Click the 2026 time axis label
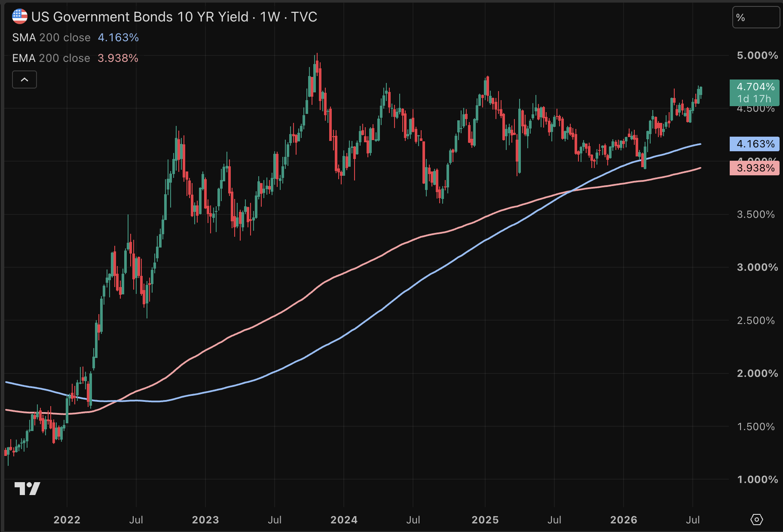 (x=624, y=520)
